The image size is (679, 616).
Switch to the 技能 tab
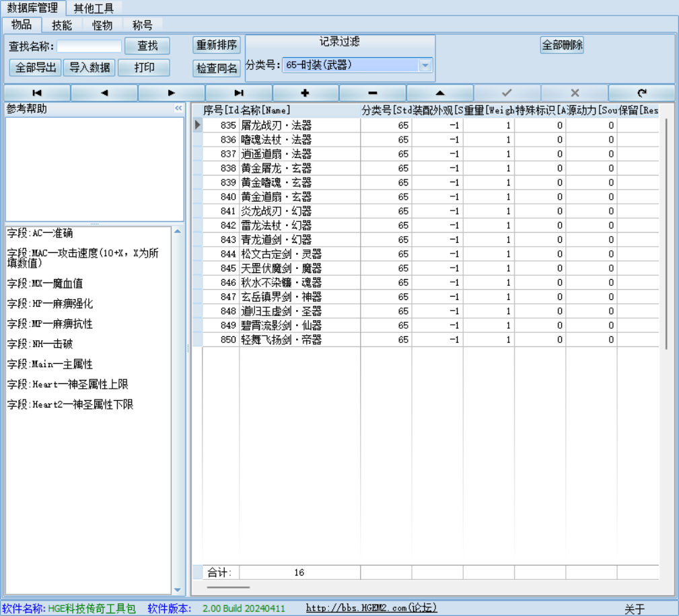pos(62,26)
